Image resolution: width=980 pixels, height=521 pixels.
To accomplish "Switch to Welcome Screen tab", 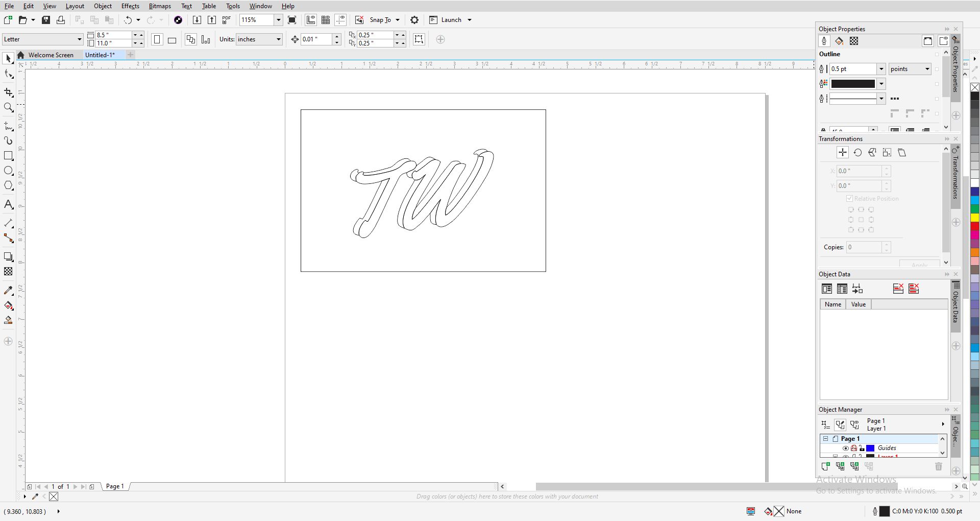I will [51, 55].
